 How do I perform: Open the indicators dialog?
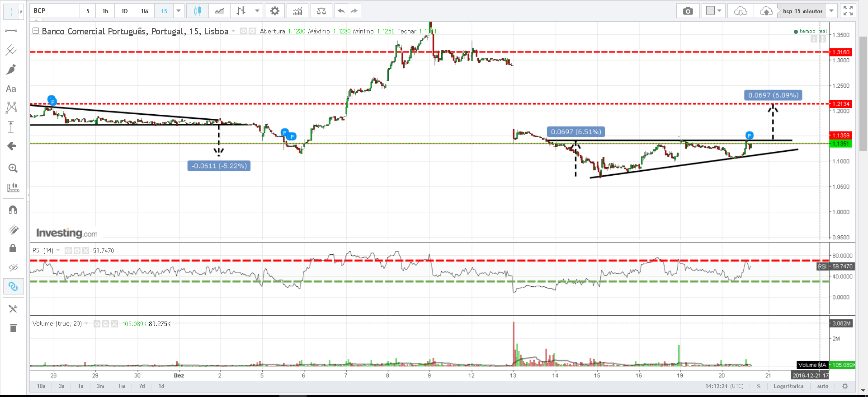(297, 11)
